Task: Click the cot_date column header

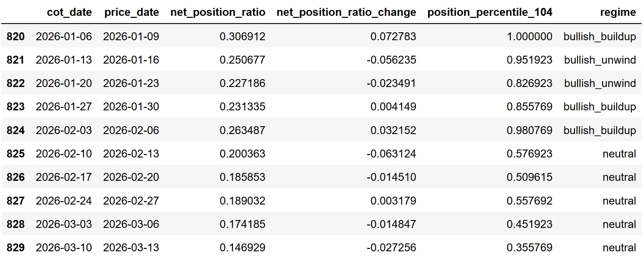Action: [69, 12]
